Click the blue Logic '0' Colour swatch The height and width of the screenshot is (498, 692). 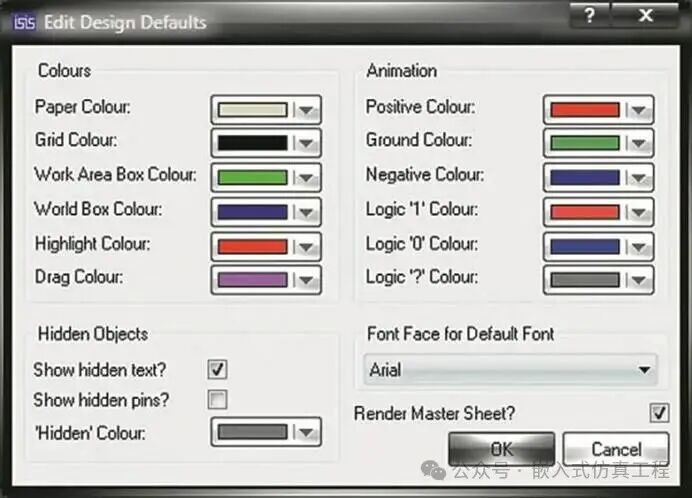(x=585, y=247)
